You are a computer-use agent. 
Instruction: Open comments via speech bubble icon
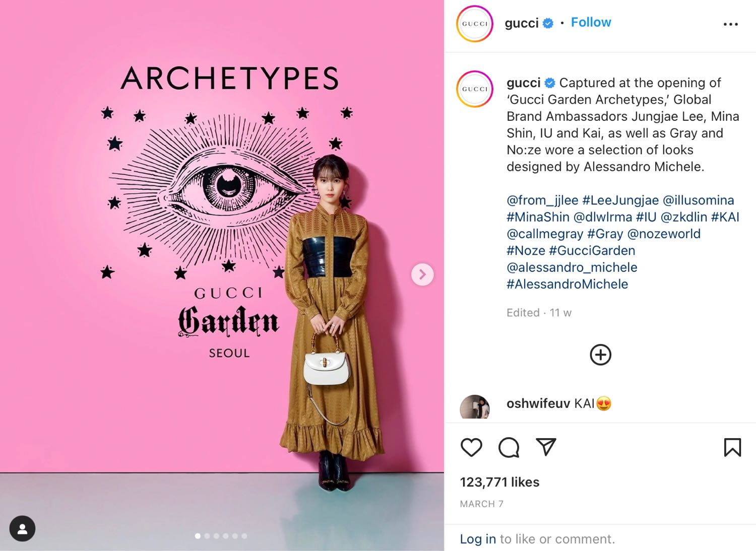coord(509,447)
